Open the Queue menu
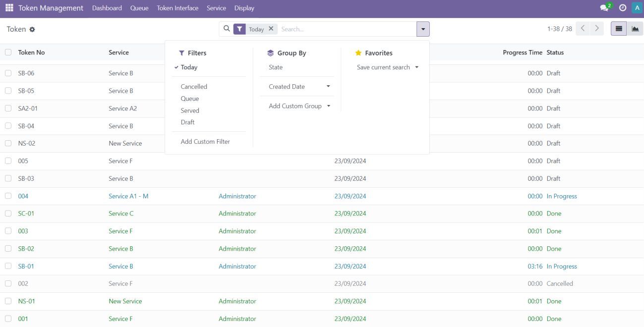The width and height of the screenshot is (644, 327). click(139, 8)
